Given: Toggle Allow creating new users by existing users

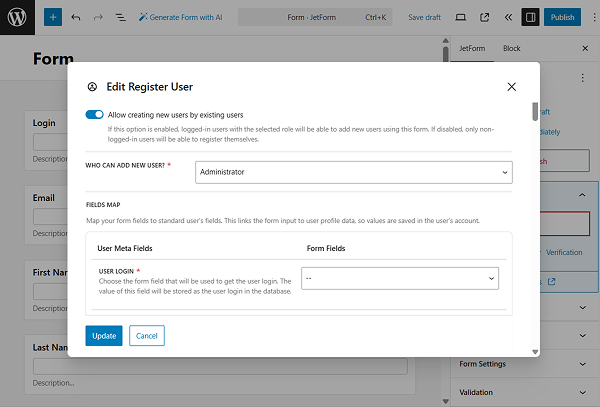Looking at the screenshot, I should (x=95, y=115).
